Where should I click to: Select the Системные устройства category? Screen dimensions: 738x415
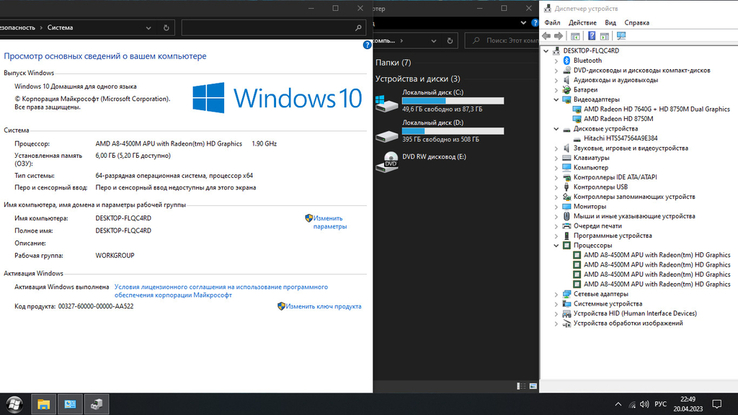[x=608, y=303]
